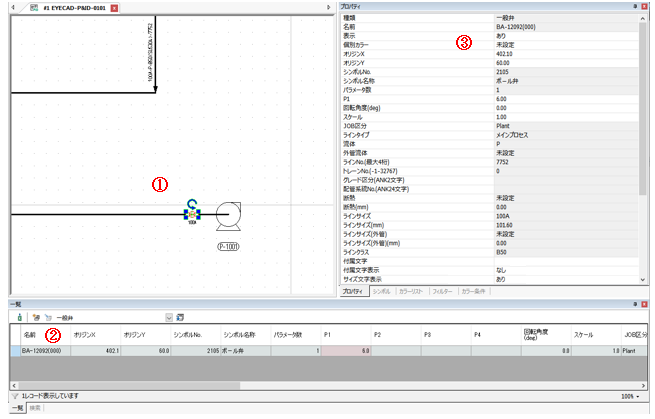Close the プロパティ panel
The image size is (655, 419).
tap(644, 6)
